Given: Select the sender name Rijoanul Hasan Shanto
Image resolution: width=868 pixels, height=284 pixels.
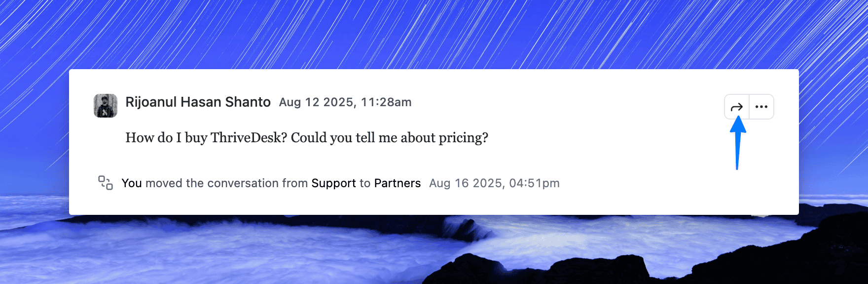Looking at the screenshot, I should 198,102.
